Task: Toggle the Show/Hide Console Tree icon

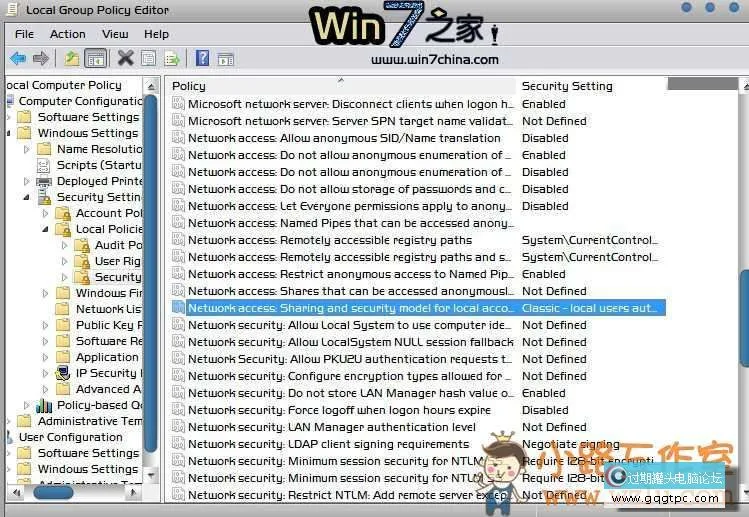Action: pyautogui.click(x=96, y=59)
